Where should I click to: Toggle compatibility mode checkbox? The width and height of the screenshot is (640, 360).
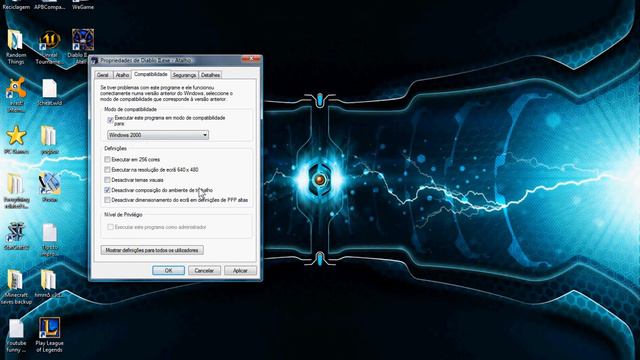110,120
